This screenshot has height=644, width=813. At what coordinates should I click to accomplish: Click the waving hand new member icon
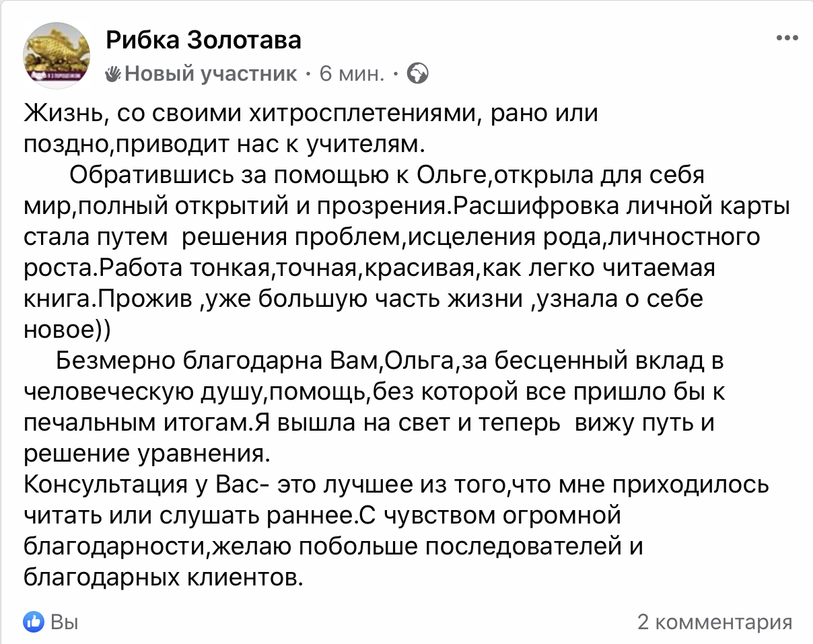[x=113, y=73]
